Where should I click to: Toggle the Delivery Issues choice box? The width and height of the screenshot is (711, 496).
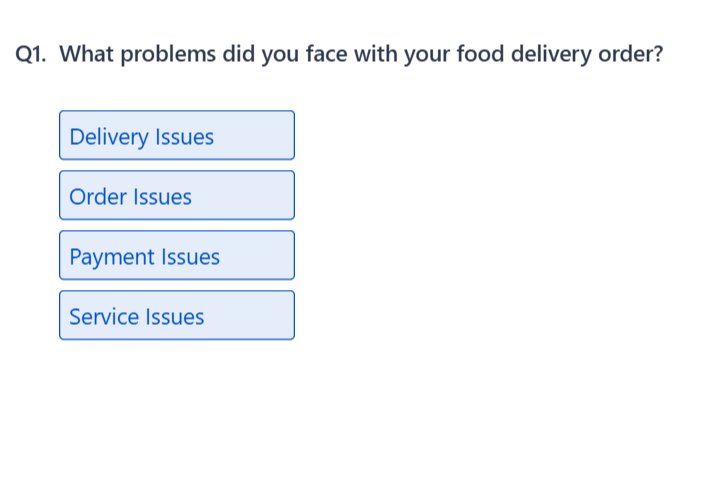pyautogui.click(x=176, y=136)
